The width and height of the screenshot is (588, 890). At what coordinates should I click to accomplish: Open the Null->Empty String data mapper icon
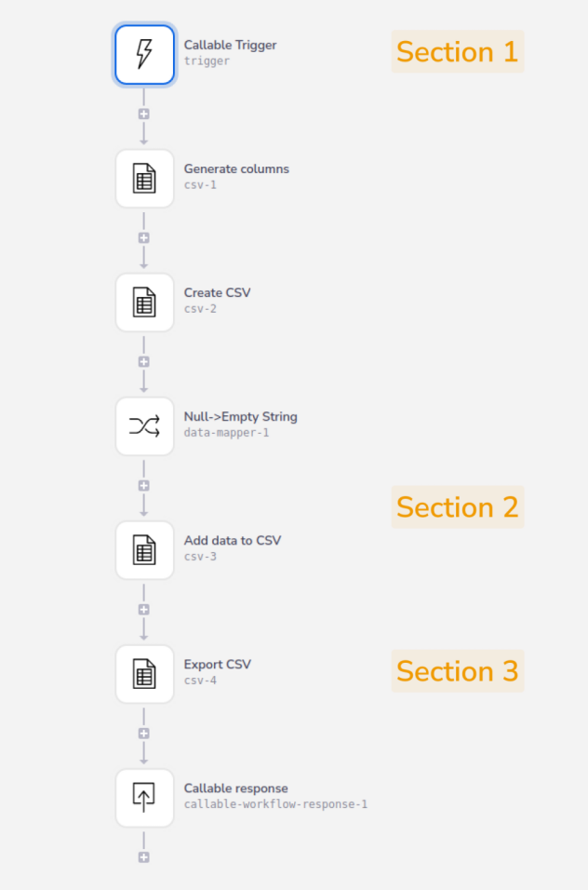point(144,426)
